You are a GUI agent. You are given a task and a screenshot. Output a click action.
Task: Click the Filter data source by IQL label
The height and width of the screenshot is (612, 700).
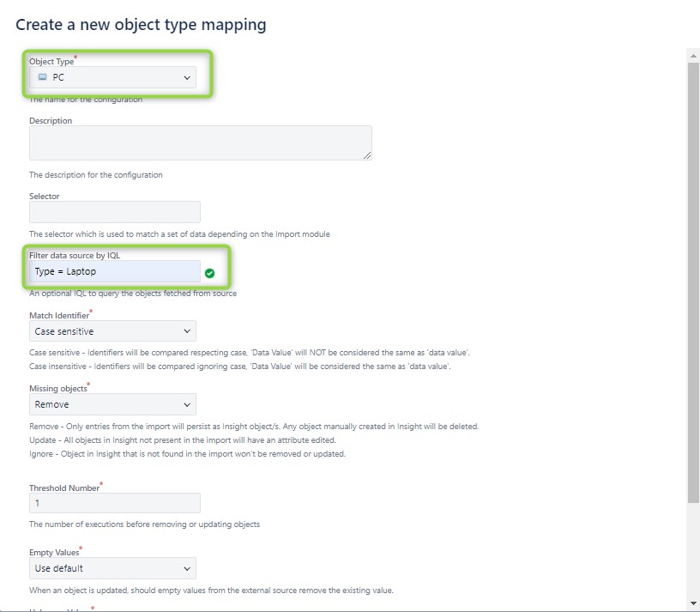coord(75,256)
